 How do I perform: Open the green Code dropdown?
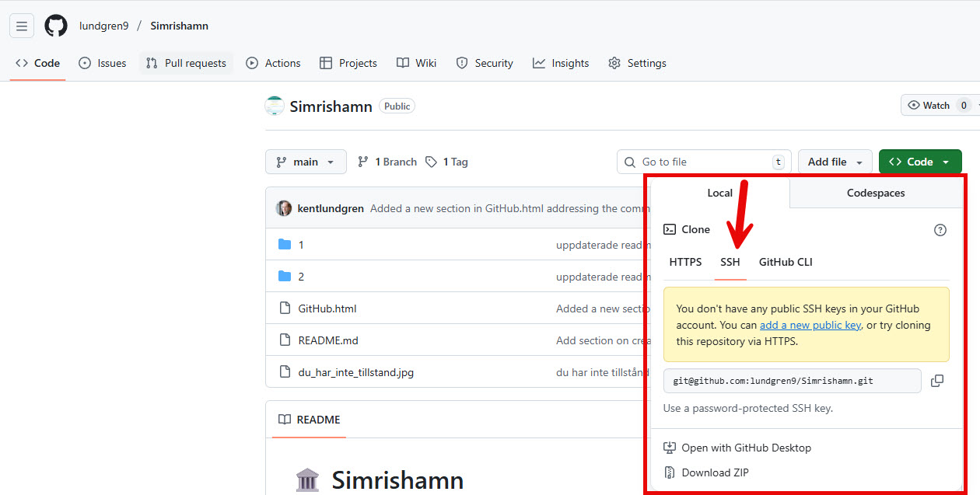[x=919, y=161]
